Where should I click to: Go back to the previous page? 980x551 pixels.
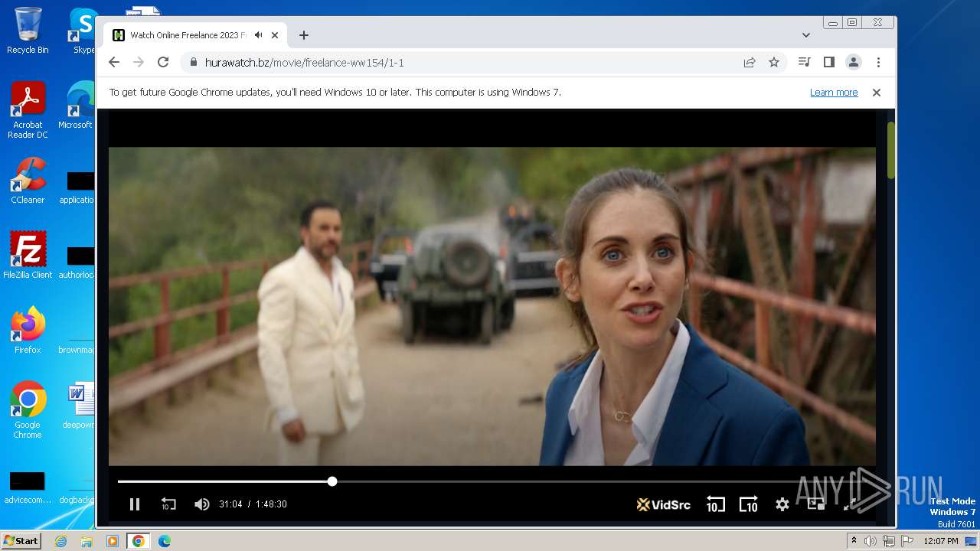(x=114, y=63)
